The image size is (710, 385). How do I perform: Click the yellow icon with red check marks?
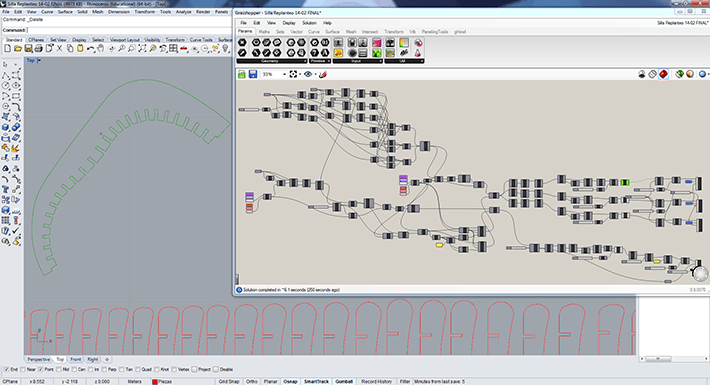tap(338, 53)
